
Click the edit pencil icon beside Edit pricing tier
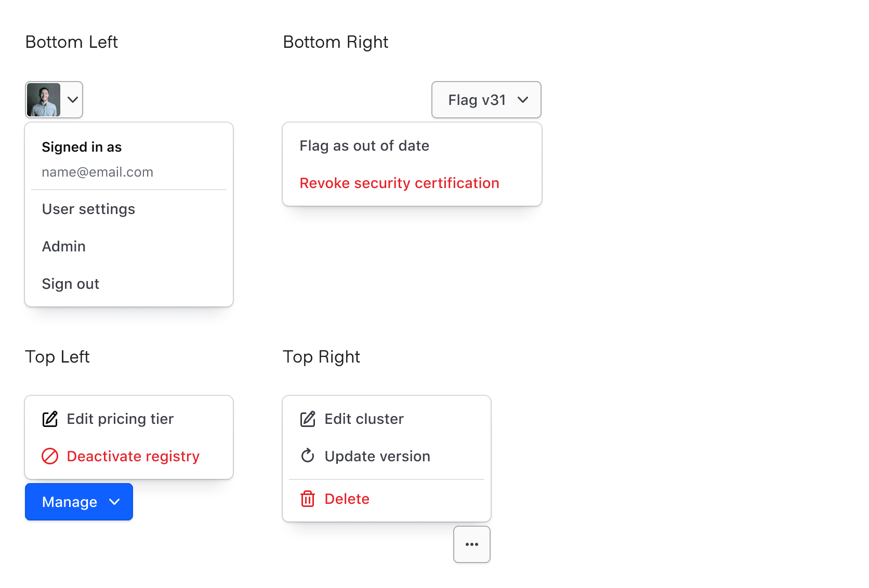[50, 419]
